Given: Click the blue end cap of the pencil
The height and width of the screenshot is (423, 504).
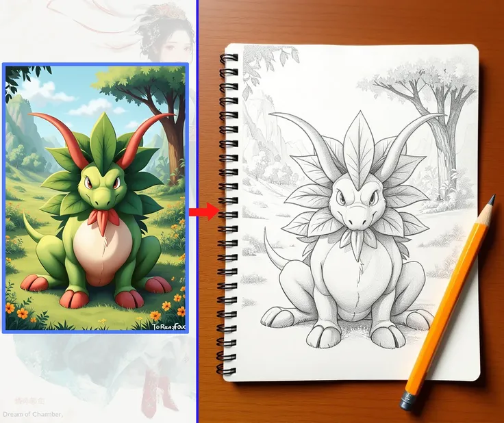Looking at the screenshot, I should coord(409,402).
